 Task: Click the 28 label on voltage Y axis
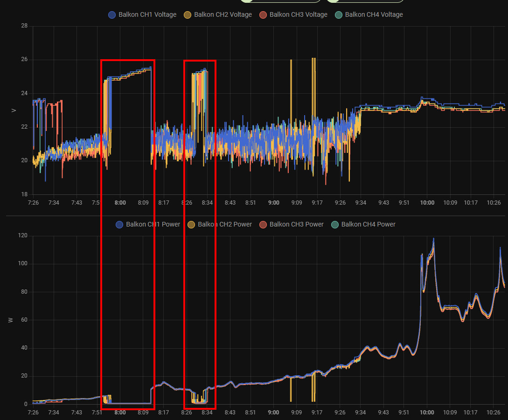click(24, 26)
